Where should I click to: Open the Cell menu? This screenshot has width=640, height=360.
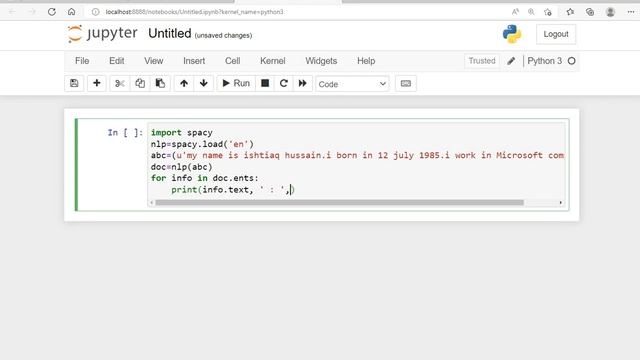(x=233, y=61)
